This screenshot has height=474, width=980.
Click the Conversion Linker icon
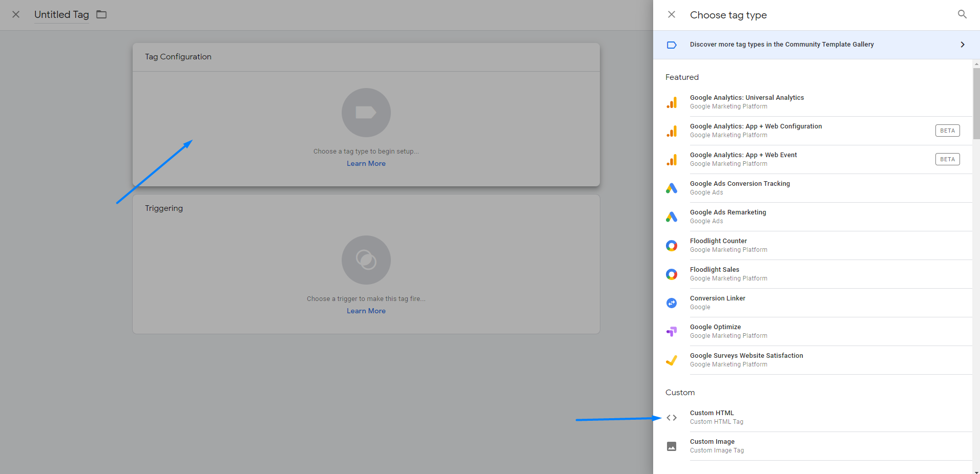coord(672,303)
